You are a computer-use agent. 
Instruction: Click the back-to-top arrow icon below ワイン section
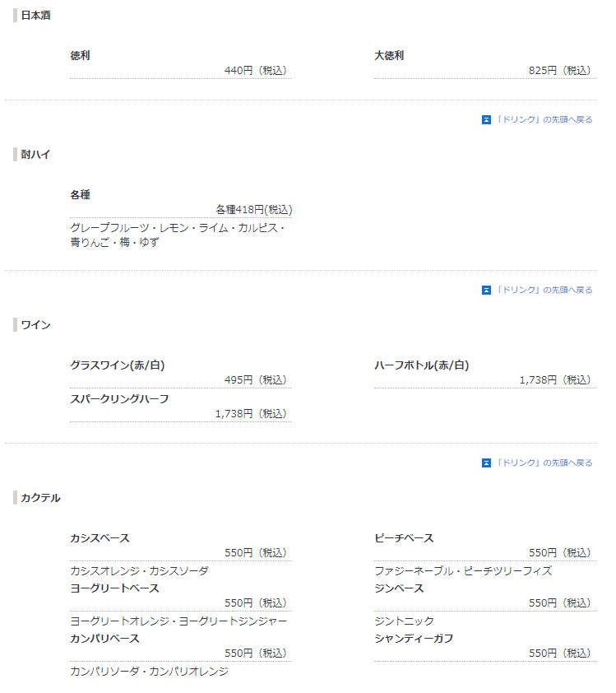tap(486, 463)
